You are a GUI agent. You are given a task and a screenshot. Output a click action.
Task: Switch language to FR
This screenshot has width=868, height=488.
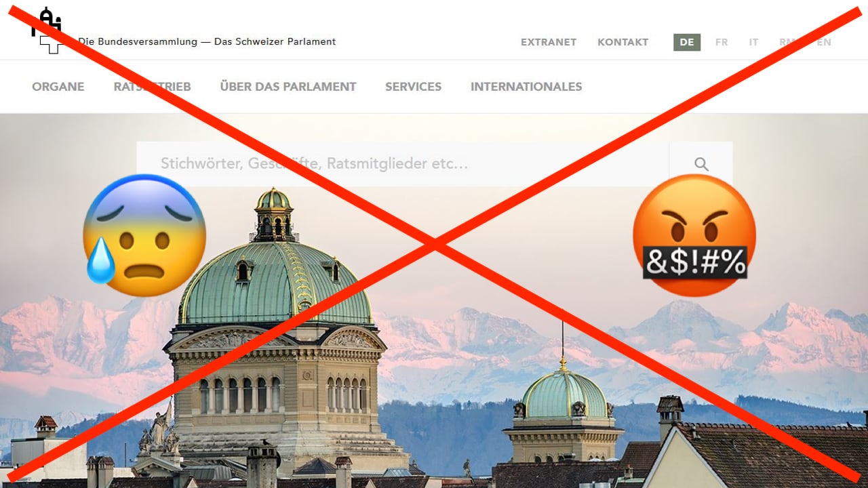pos(722,42)
